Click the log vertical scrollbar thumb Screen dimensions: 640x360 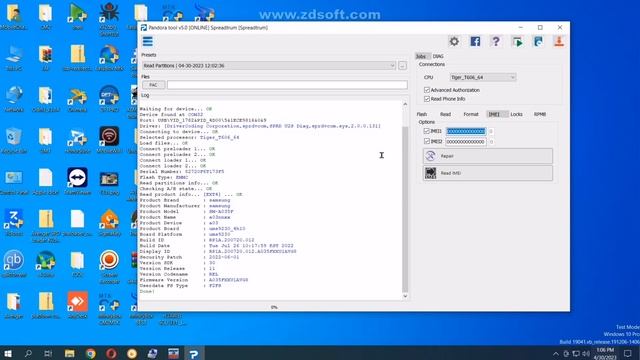[x=405, y=209]
